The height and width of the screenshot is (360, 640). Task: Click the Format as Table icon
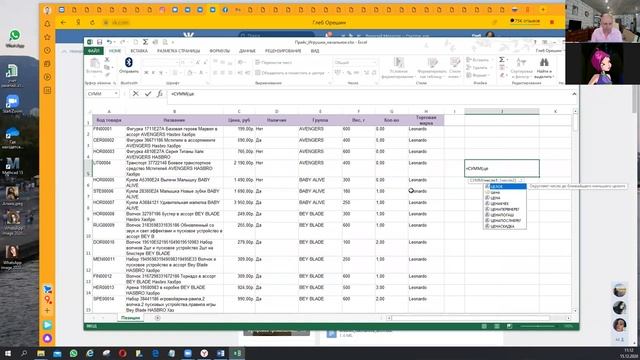[432, 62]
